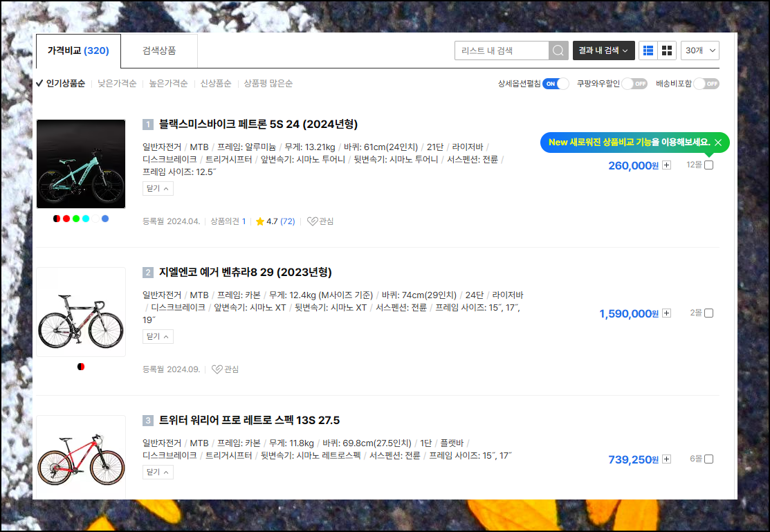Open the 30개 items-per-page dropdown
The image size is (770, 532).
pos(699,51)
